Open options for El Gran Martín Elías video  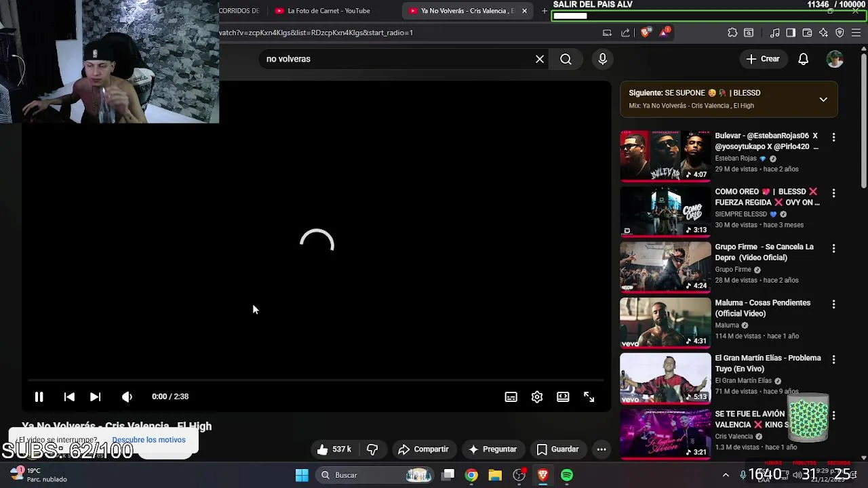[x=833, y=359]
